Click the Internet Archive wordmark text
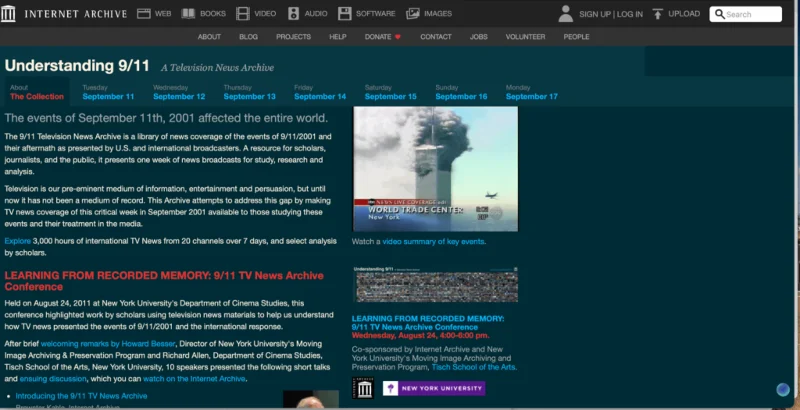This screenshot has height=410, width=800. point(76,14)
